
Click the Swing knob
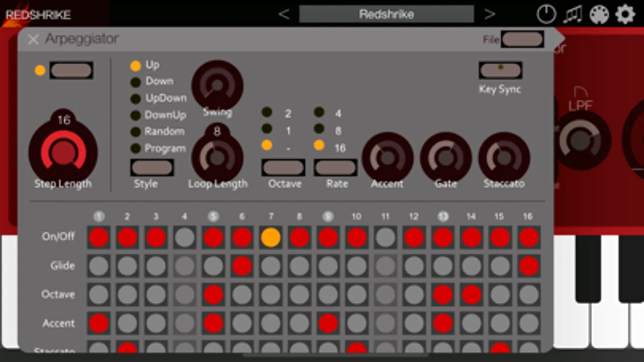click(217, 85)
